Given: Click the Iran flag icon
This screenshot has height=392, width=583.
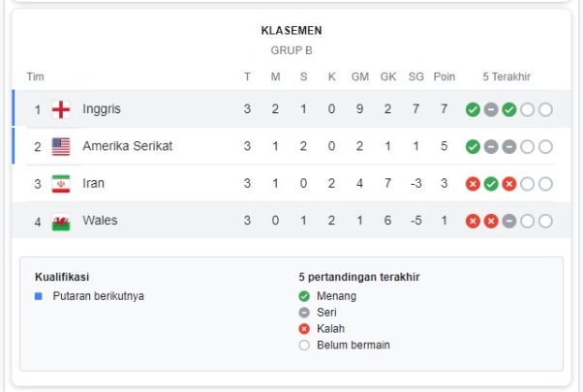Looking at the screenshot, I should coord(61,184).
